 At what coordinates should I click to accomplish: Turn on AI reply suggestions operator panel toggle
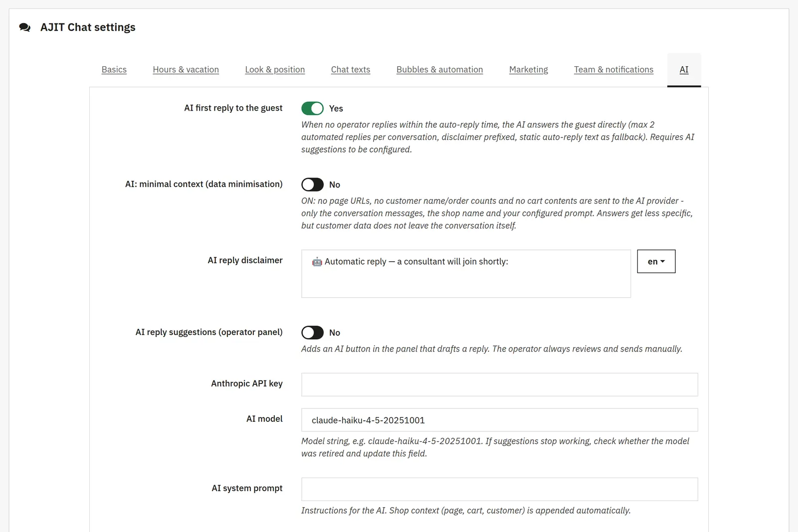(312, 333)
